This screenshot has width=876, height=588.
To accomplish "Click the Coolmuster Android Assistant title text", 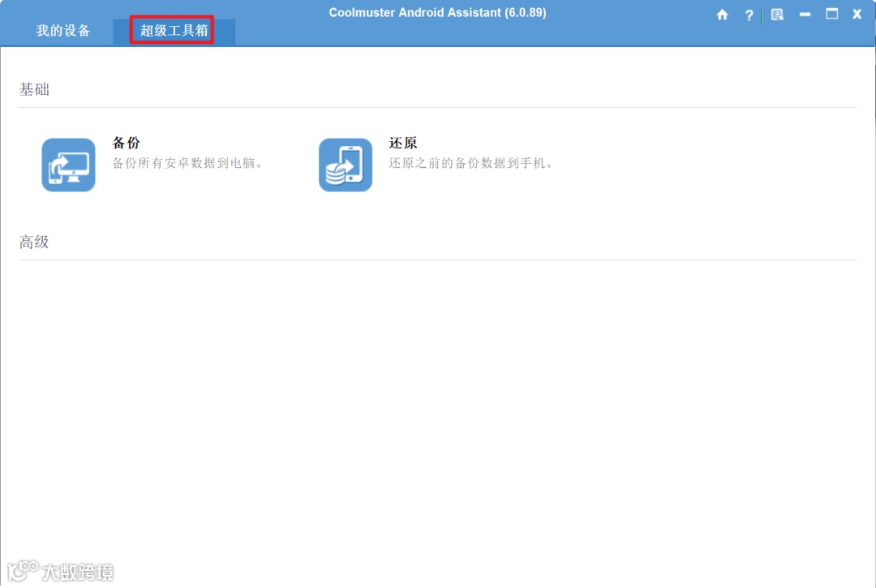I will coord(437,12).
